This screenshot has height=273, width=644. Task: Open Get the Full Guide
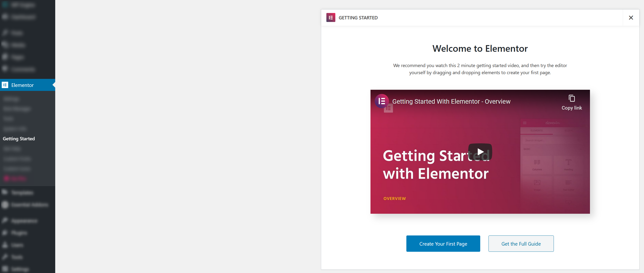[x=521, y=243]
